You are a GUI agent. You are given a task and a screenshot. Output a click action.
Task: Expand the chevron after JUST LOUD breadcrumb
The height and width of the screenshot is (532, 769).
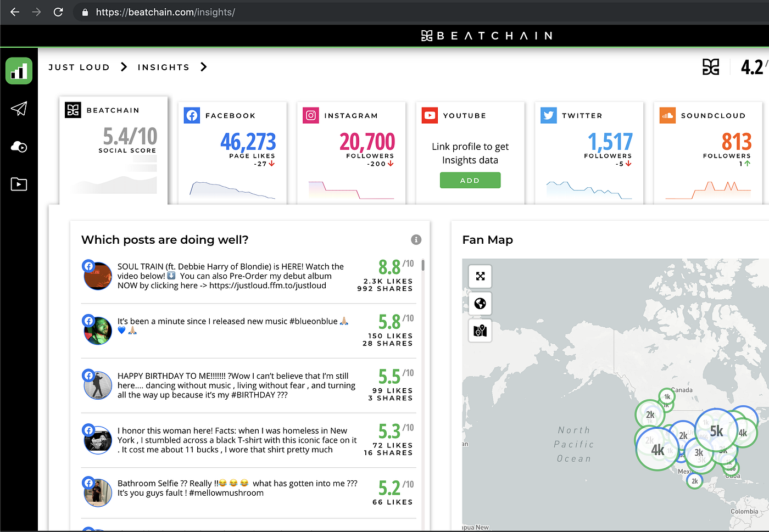[124, 67]
